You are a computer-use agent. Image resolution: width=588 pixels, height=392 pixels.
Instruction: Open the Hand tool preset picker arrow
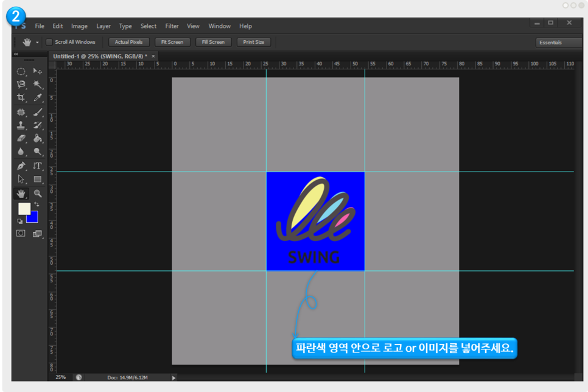click(x=37, y=43)
